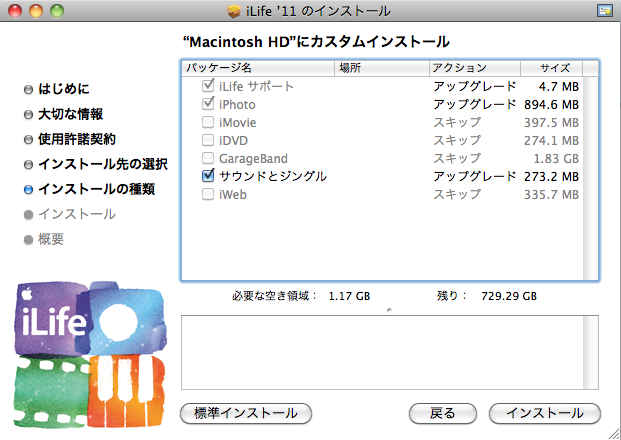Click the 概要 step in sidebar

[x=51, y=239]
